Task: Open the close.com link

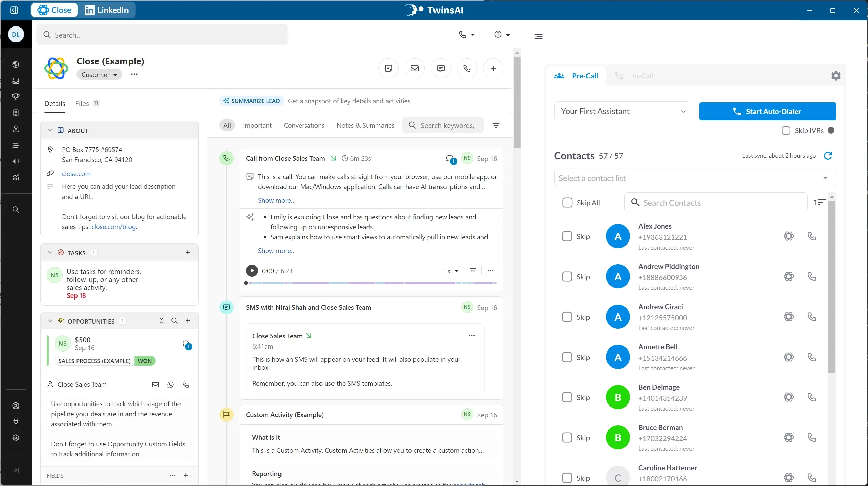Action: tap(76, 174)
